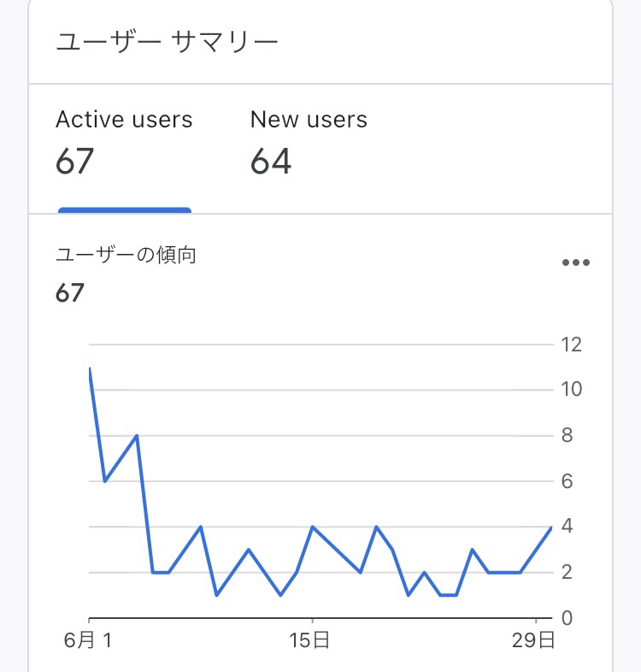Click the line peak at value 8
This screenshot has width=641, height=672.
[137, 436]
